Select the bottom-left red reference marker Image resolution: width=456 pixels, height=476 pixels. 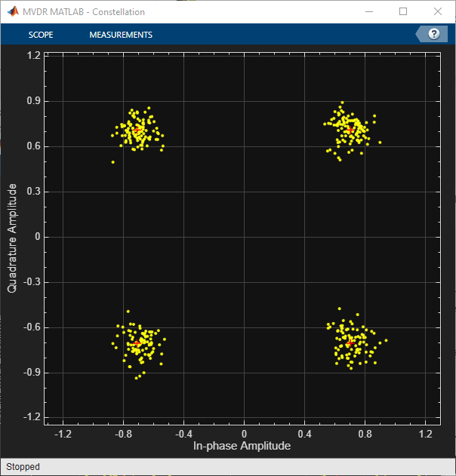(x=137, y=343)
